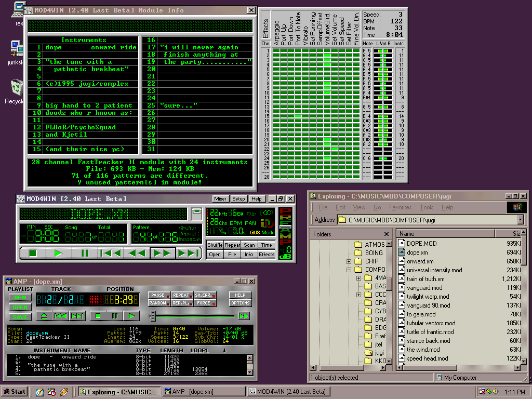Create a NEW playlist in AMP
The image size is (532, 399).
click(x=20, y=298)
